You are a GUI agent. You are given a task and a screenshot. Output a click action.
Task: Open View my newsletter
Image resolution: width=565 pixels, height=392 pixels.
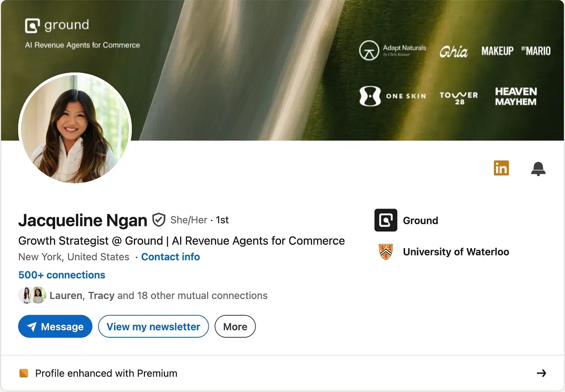(153, 326)
